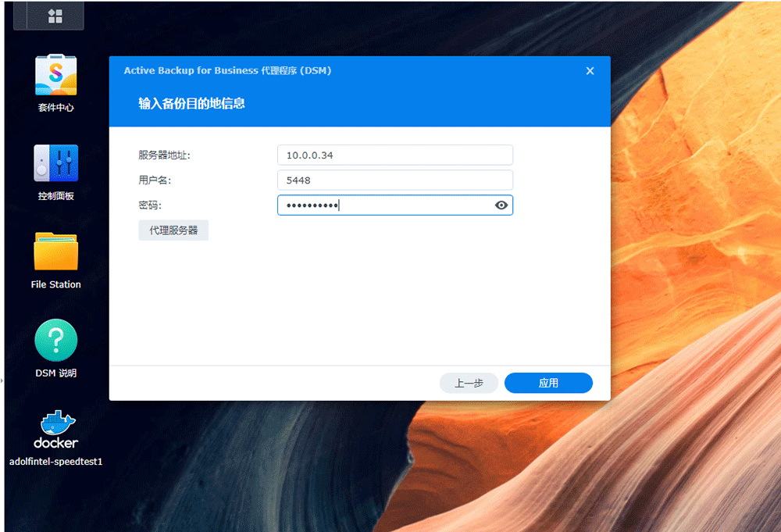Image resolution: width=781 pixels, height=532 pixels.
Task: Open the docker adolfintel-speedtest1 desktop icon
Action: (55, 438)
